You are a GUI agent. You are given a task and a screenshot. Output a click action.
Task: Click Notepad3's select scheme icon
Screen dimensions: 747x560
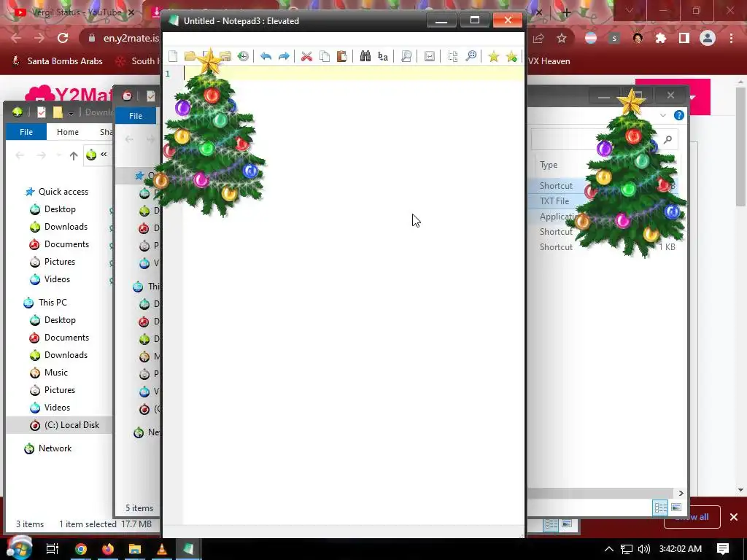tap(452, 57)
